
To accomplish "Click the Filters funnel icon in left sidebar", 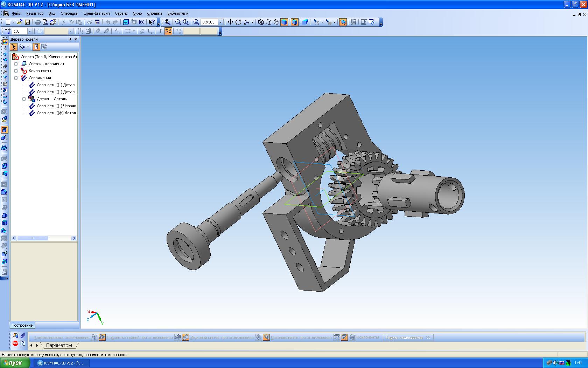I will (x=5, y=78).
